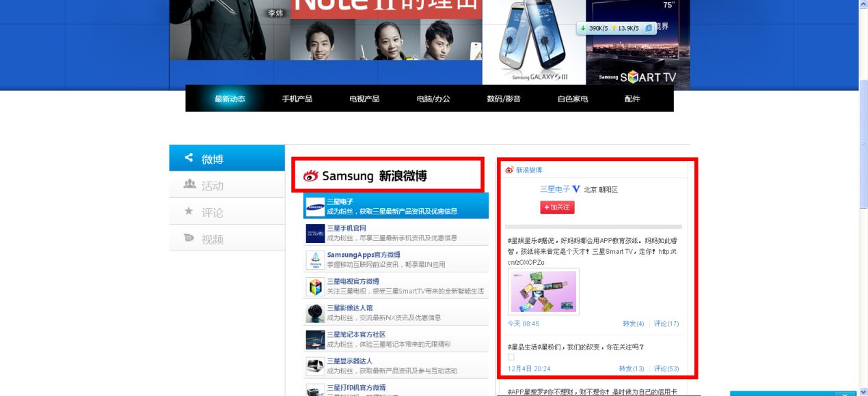
Task: Switch to the 评论 sidebar tab
Action: point(227,212)
